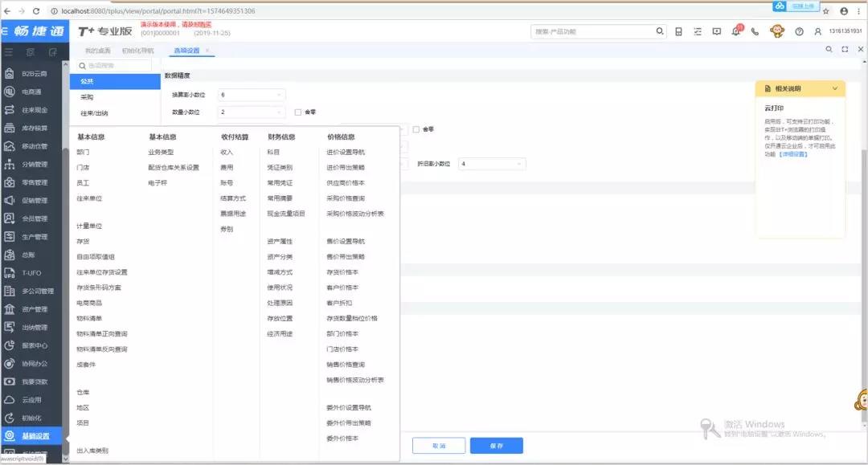This screenshot has height=465, width=868.
Task: Open 业务类型 in second 基本信息 column
Action: [x=161, y=152]
